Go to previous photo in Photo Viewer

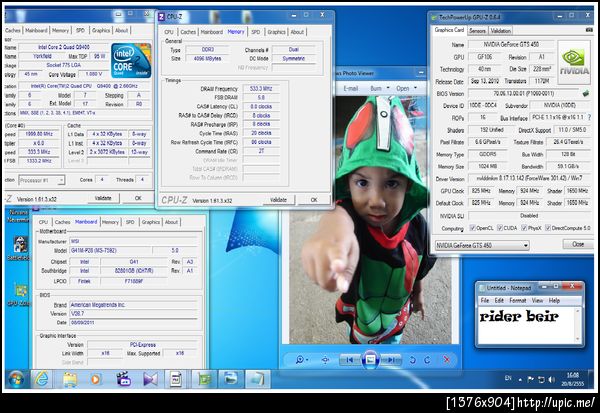(x=350, y=360)
